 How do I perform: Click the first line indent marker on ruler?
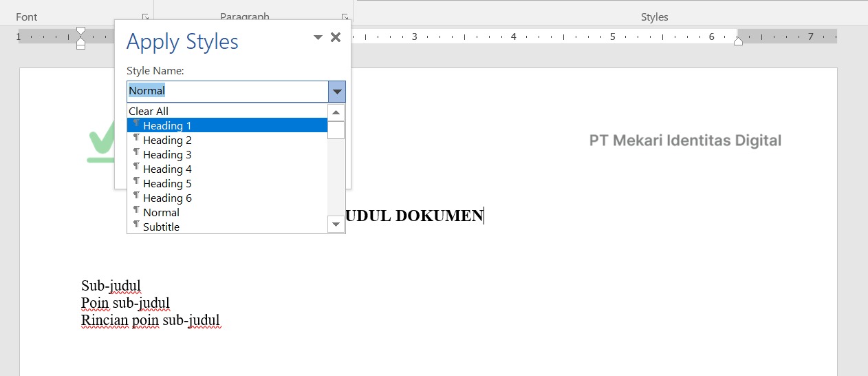tap(80, 32)
